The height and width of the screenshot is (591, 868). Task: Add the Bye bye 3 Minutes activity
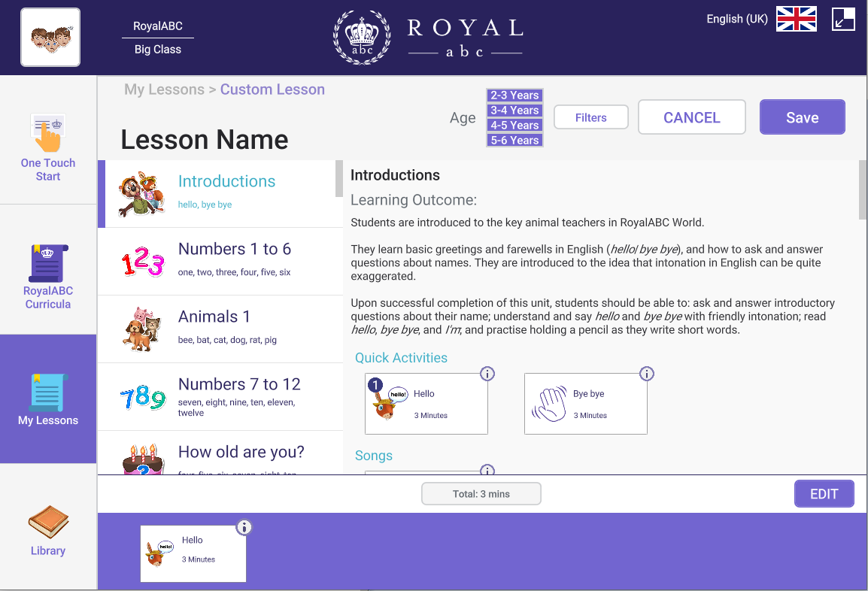[586, 404]
